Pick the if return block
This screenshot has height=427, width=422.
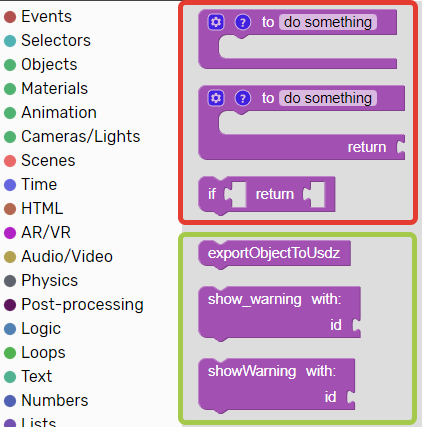pos(267,195)
